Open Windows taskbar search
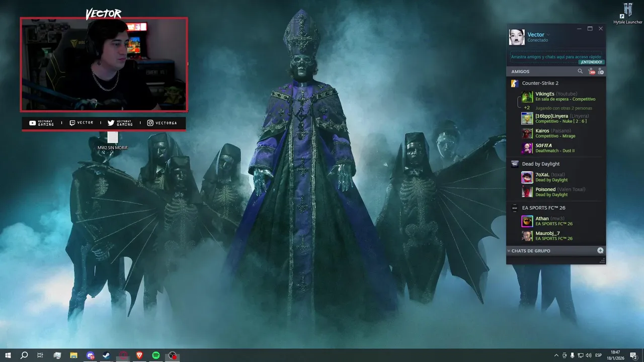The width and height of the screenshot is (644, 362). pos(24,355)
